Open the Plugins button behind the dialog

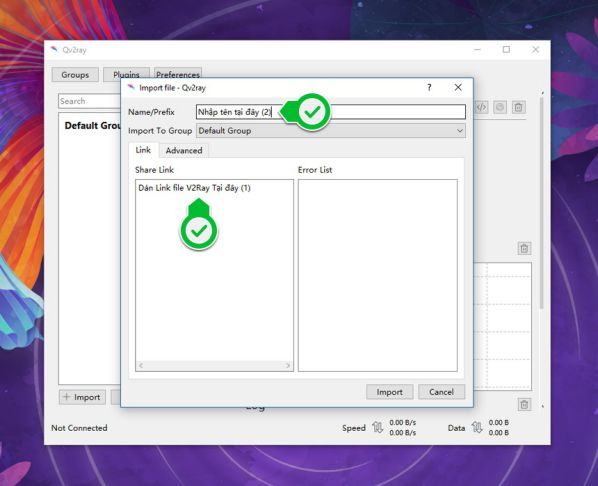coord(126,73)
